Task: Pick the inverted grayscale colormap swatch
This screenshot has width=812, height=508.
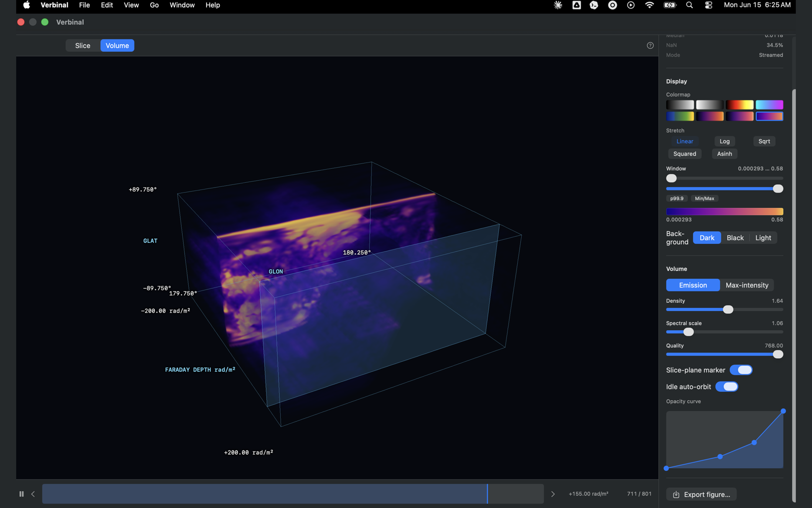Action: pyautogui.click(x=709, y=105)
